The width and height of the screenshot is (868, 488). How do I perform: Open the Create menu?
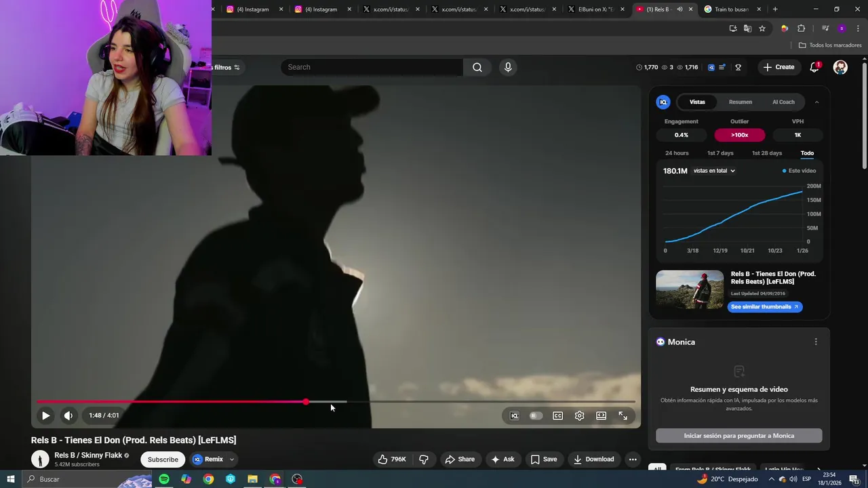point(778,67)
